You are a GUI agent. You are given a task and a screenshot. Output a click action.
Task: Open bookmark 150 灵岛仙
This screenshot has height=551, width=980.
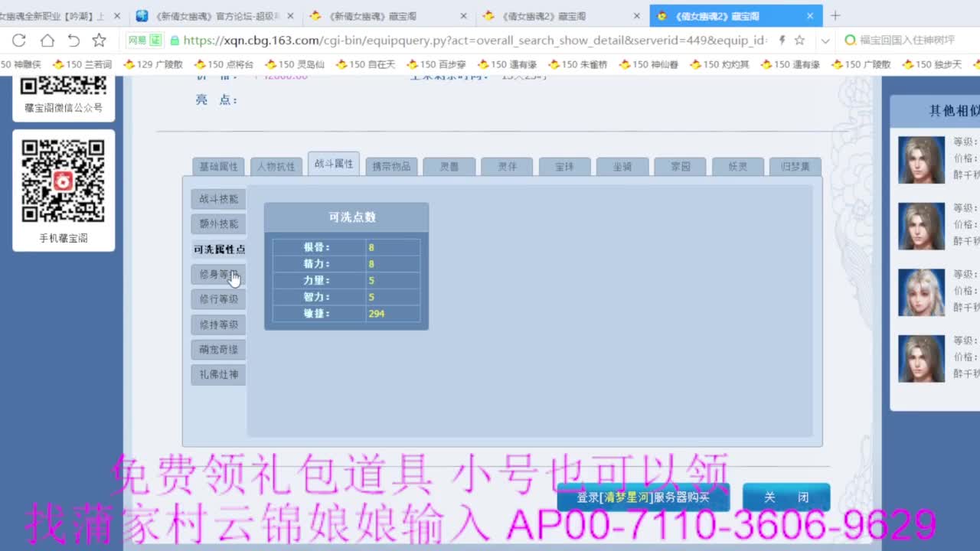[295, 65]
